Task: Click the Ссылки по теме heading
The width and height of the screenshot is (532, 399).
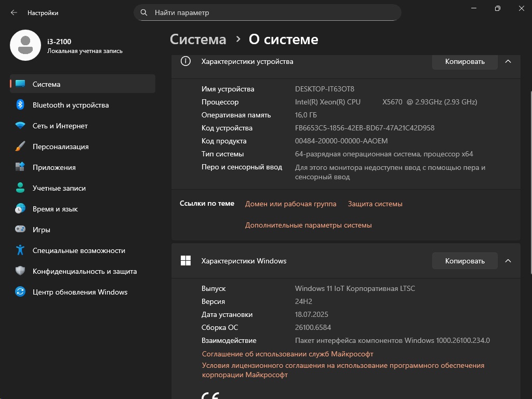Action: [207, 203]
